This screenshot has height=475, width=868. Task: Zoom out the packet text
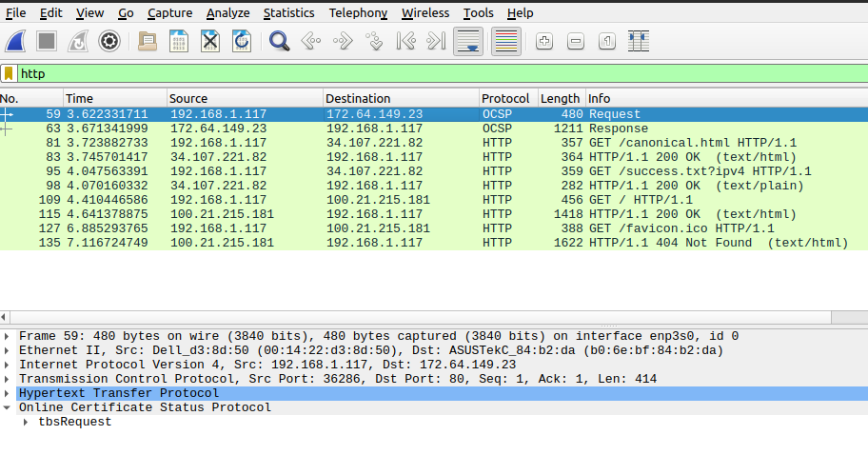coord(576,41)
